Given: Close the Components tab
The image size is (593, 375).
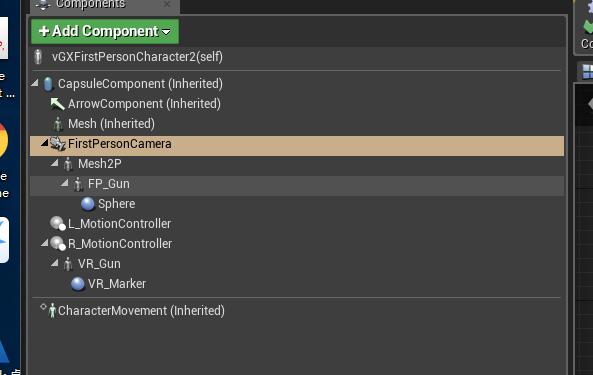Looking at the screenshot, I should click(167, 4).
